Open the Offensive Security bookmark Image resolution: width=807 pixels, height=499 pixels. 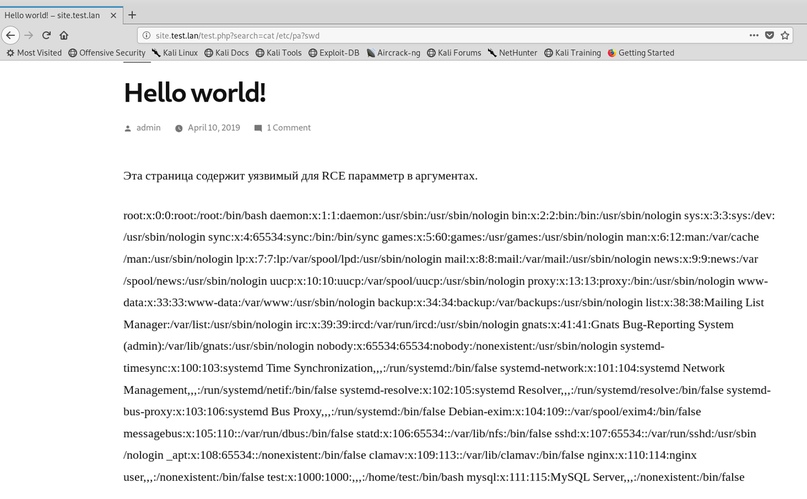pos(106,53)
